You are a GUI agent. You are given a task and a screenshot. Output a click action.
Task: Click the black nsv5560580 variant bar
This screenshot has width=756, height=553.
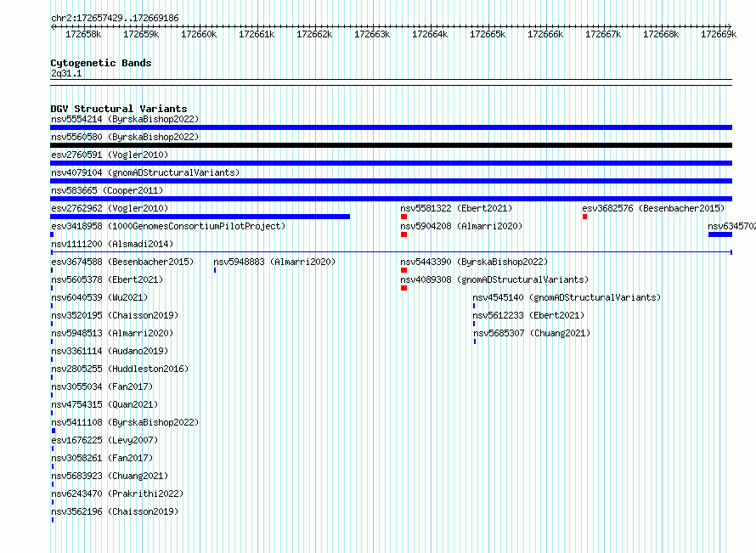pyautogui.click(x=391, y=145)
